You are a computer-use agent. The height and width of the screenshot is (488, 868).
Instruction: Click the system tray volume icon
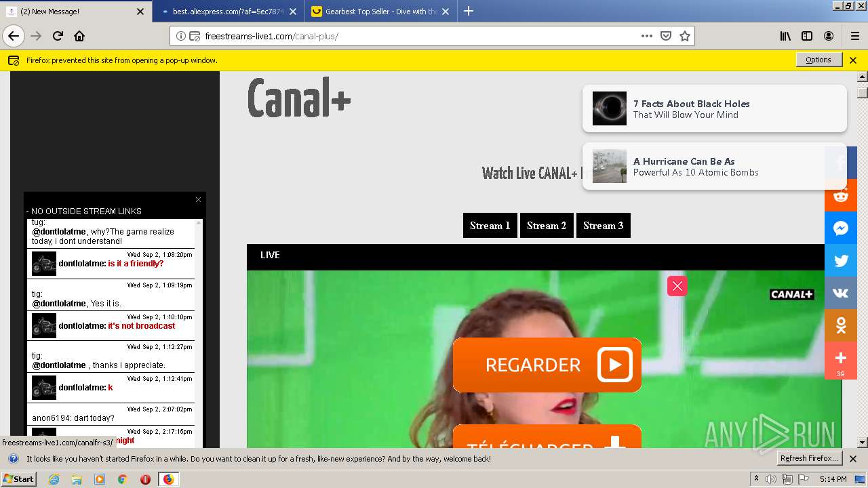coord(772,479)
